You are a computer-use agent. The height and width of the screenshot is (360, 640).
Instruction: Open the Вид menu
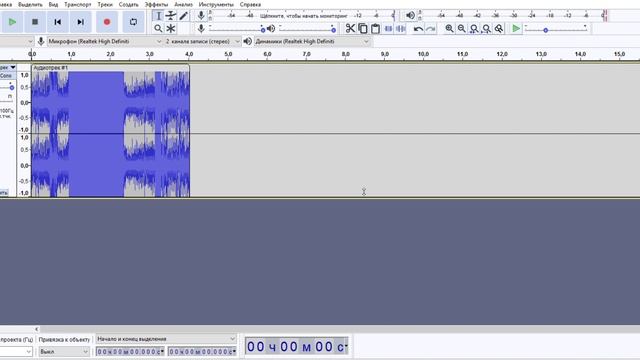[x=53, y=4]
